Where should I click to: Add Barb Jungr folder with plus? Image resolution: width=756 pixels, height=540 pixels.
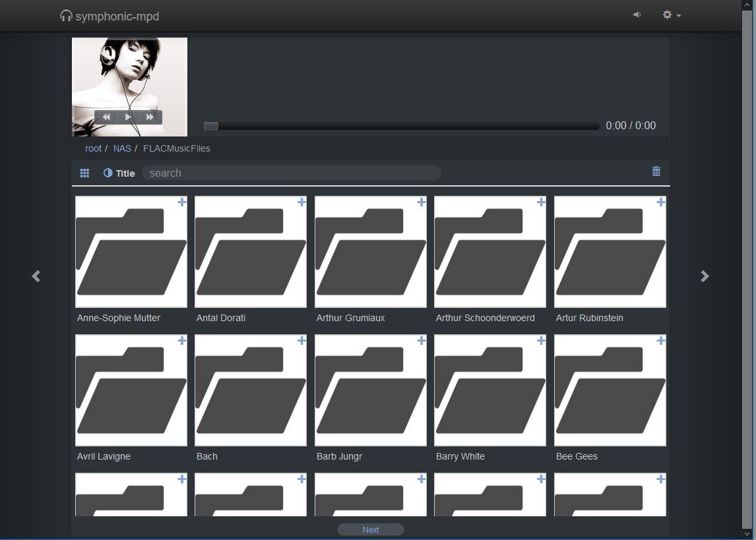(x=422, y=341)
